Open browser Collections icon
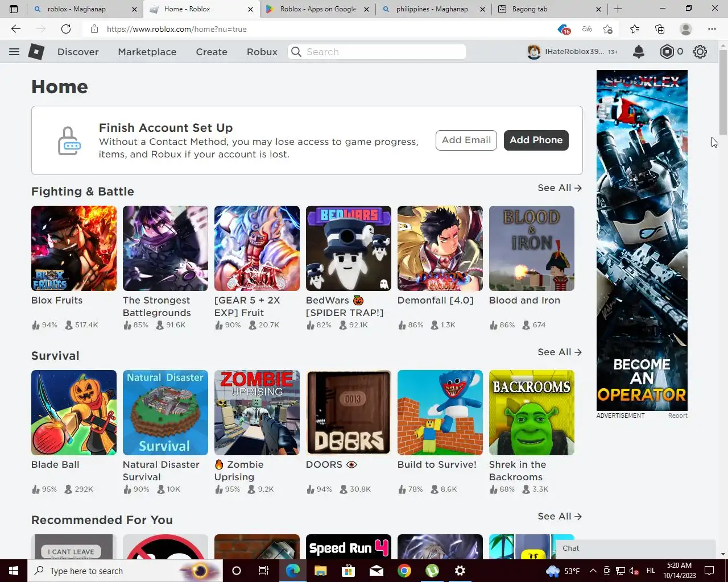The image size is (728, 582). point(660,29)
